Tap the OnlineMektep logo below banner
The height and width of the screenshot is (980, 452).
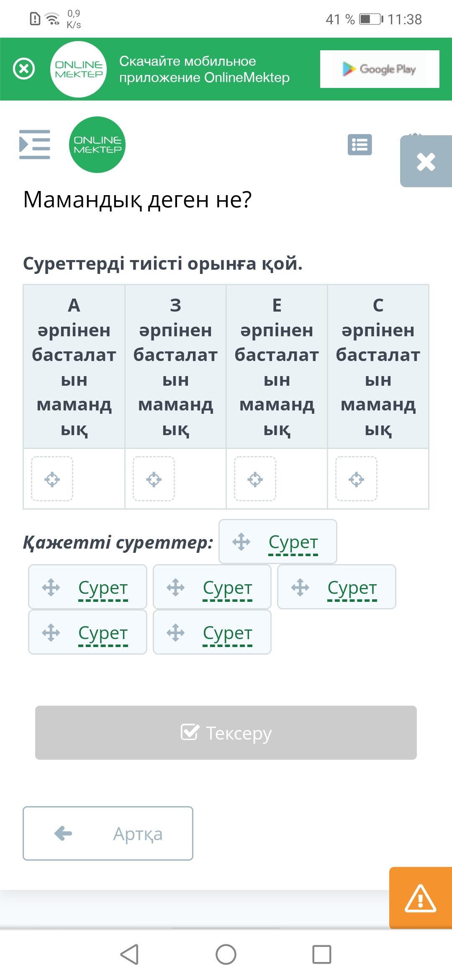click(97, 144)
